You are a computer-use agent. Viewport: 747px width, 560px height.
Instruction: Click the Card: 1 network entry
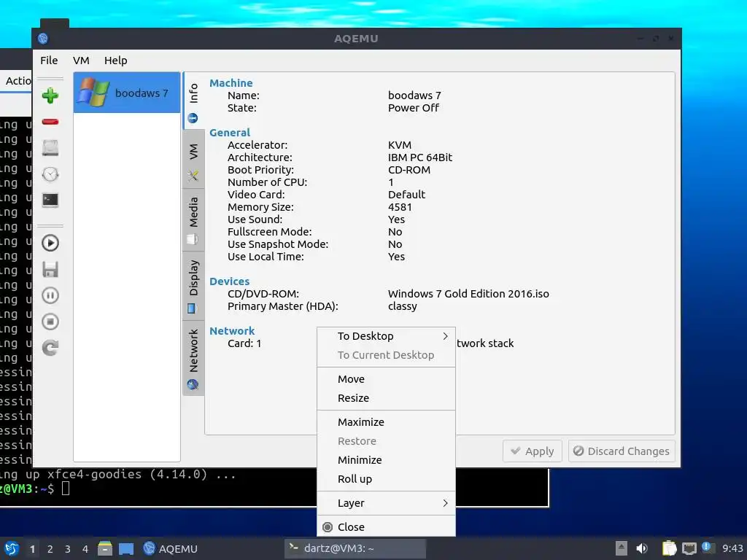coord(244,343)
